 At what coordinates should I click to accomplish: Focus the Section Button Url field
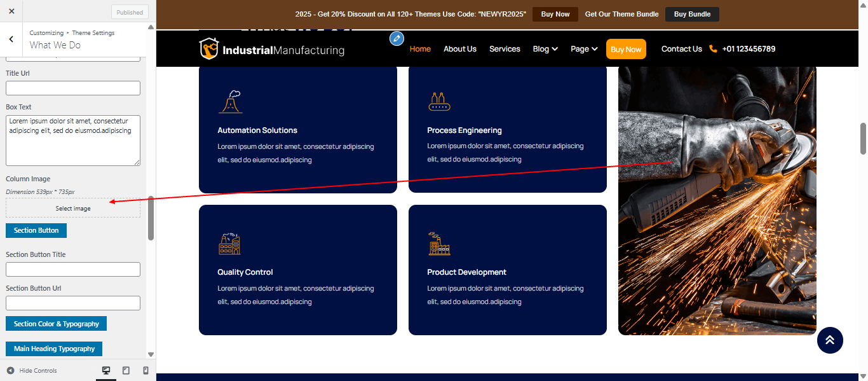[x=73, y=303]
